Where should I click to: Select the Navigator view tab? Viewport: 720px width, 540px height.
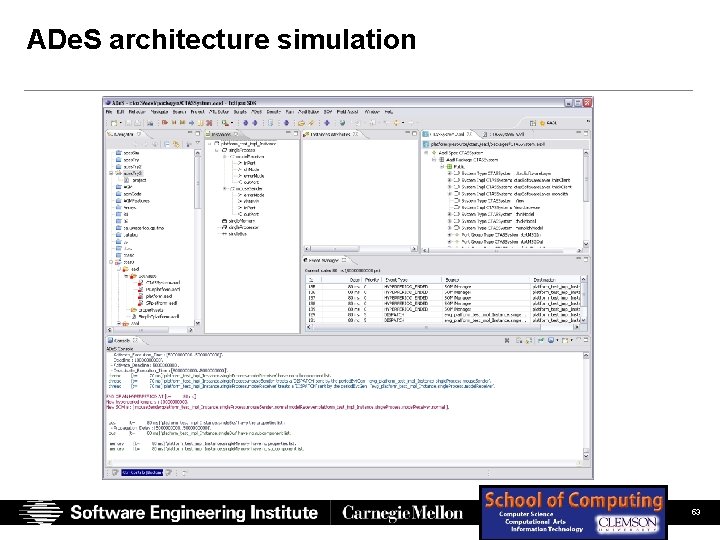[123, 134]
